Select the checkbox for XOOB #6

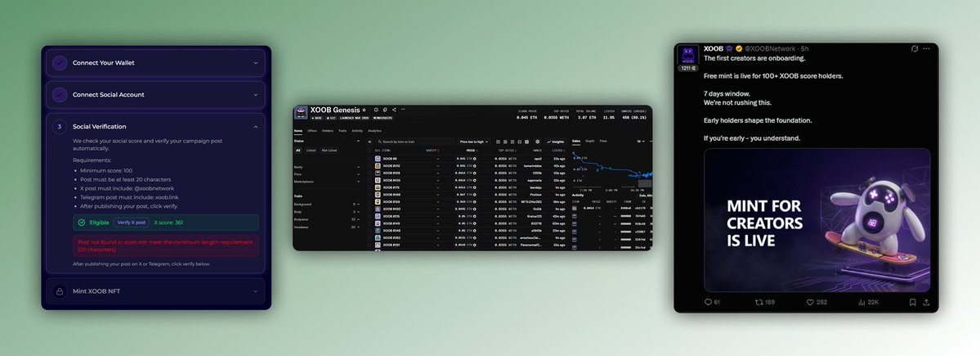coord(369,158)
